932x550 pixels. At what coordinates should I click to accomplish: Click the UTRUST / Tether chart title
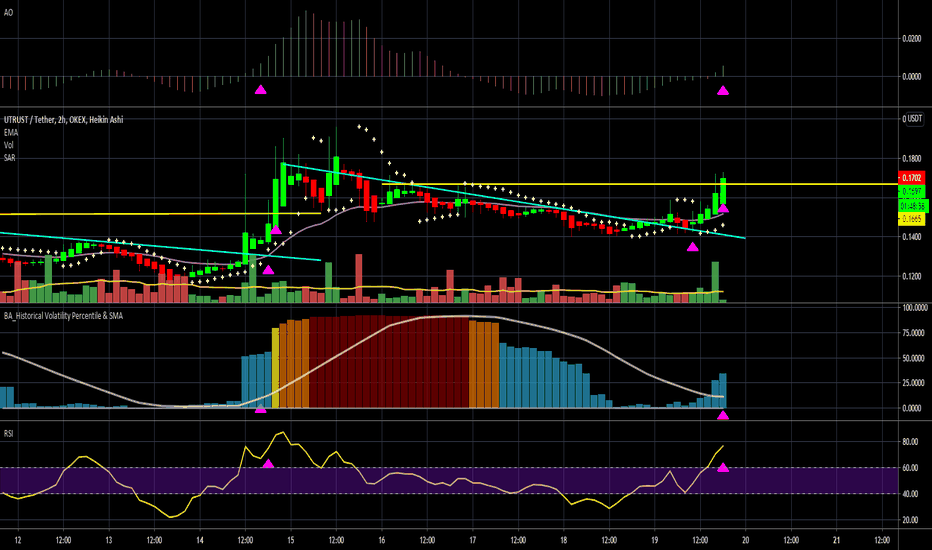click(x=64, y=120)
